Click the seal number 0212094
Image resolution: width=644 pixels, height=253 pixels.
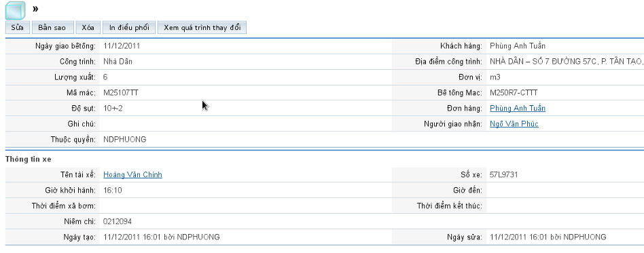118,221
